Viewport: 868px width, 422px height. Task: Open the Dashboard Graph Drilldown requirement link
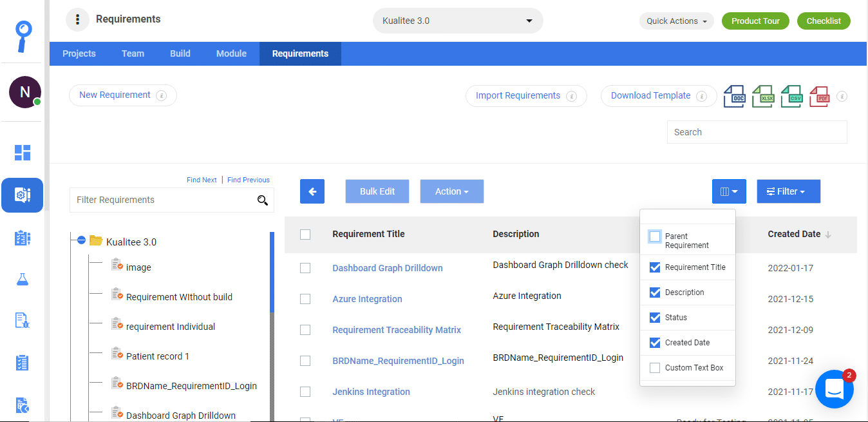click(387, 267)
